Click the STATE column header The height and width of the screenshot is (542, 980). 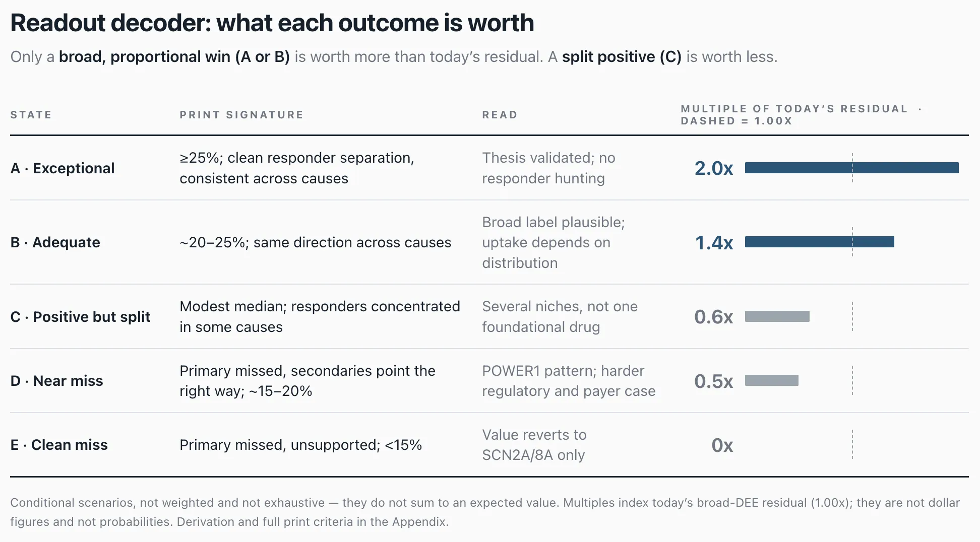click(x=31, y=115)
